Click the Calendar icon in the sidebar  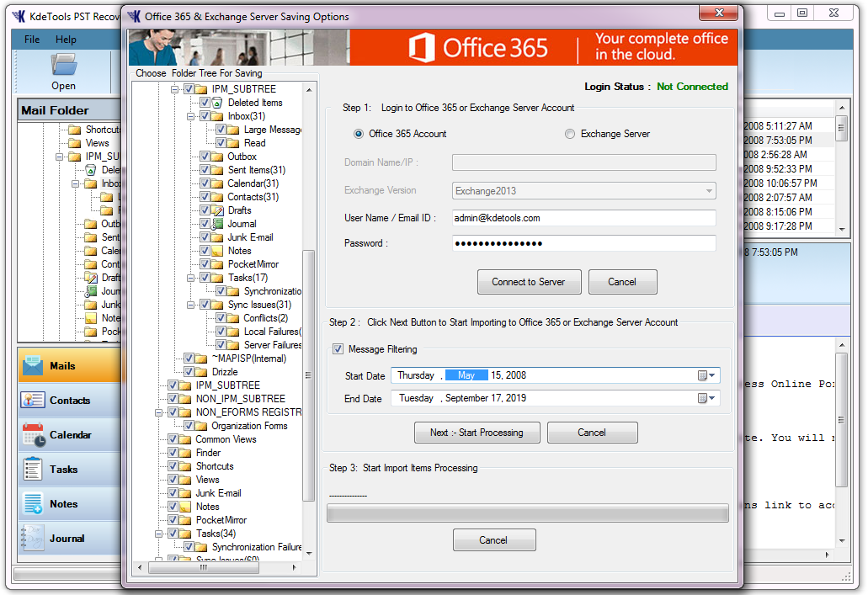click(33, 434)
